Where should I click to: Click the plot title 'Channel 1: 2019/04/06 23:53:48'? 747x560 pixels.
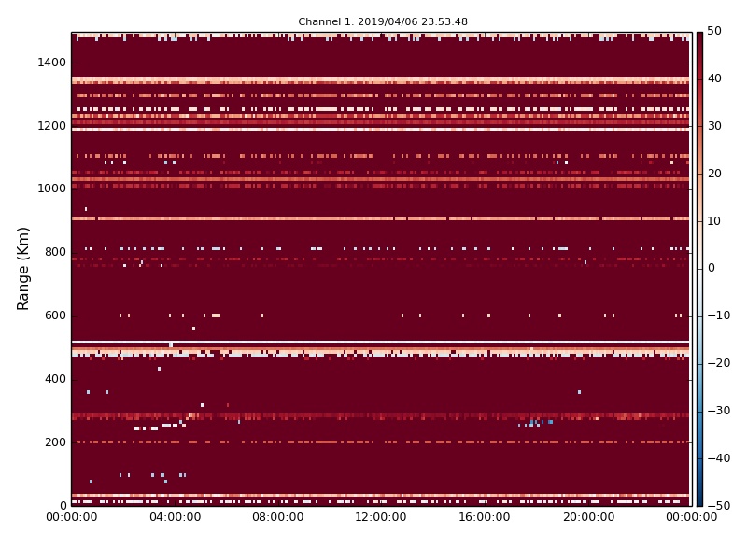click(x=383, y=21)
